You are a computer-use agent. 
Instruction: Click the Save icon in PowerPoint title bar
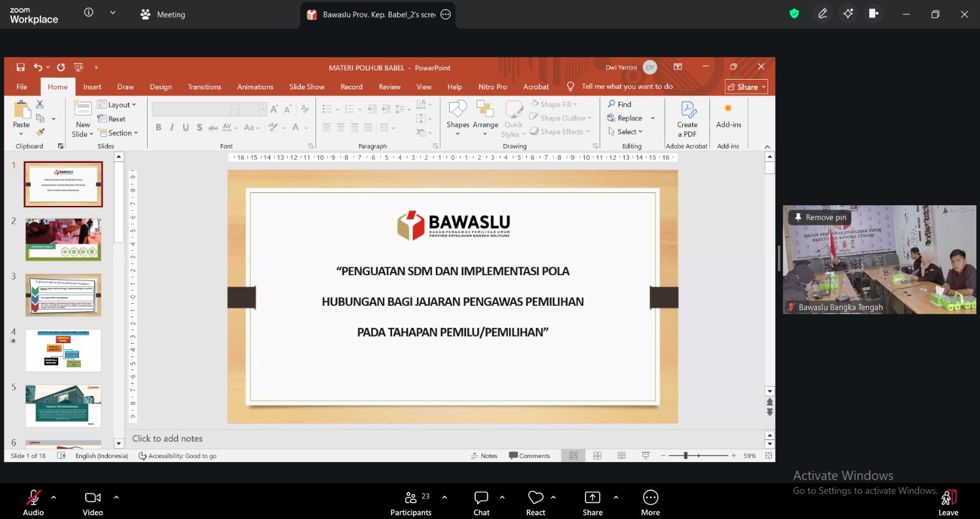click(x=21, y=67)
